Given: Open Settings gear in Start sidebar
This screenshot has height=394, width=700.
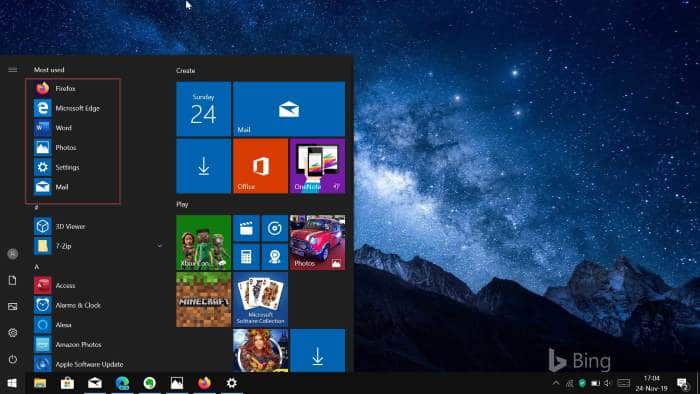Looking at the screenshot, I should 12,333.
